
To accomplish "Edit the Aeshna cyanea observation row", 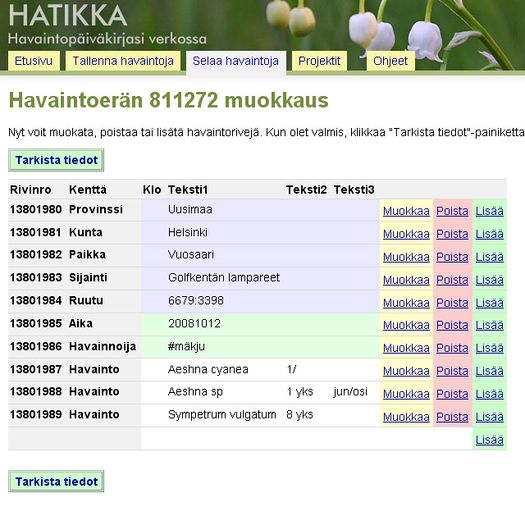I will tap(406, 371).
